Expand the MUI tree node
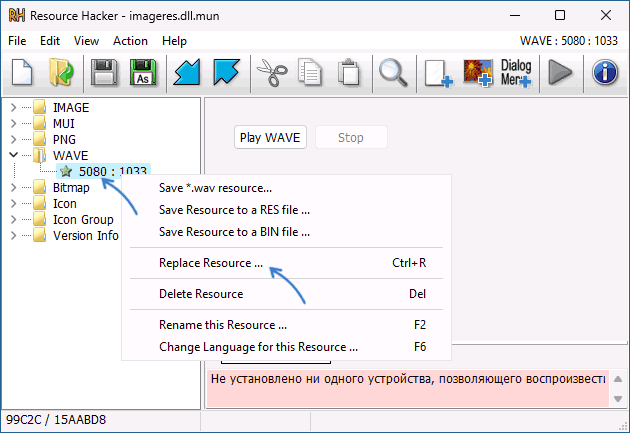This screenshot has width=630, height=433. [13, 123]
